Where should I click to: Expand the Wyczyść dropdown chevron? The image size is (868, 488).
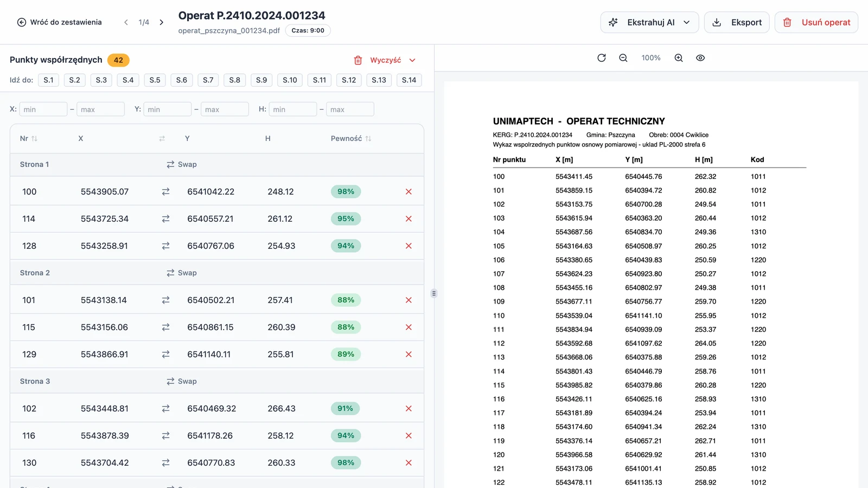coord(412,60)
